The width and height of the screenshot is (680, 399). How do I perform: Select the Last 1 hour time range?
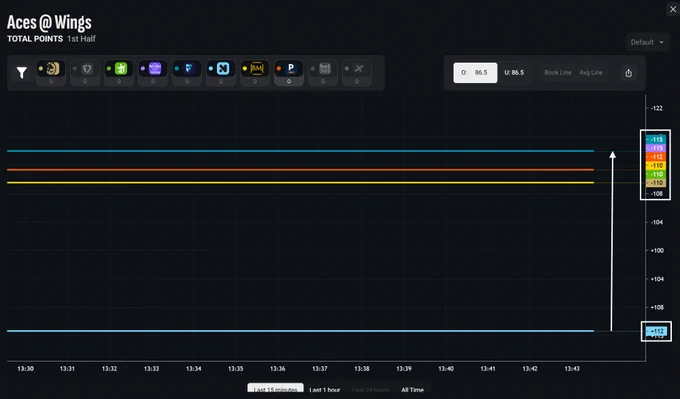point(324,389)
